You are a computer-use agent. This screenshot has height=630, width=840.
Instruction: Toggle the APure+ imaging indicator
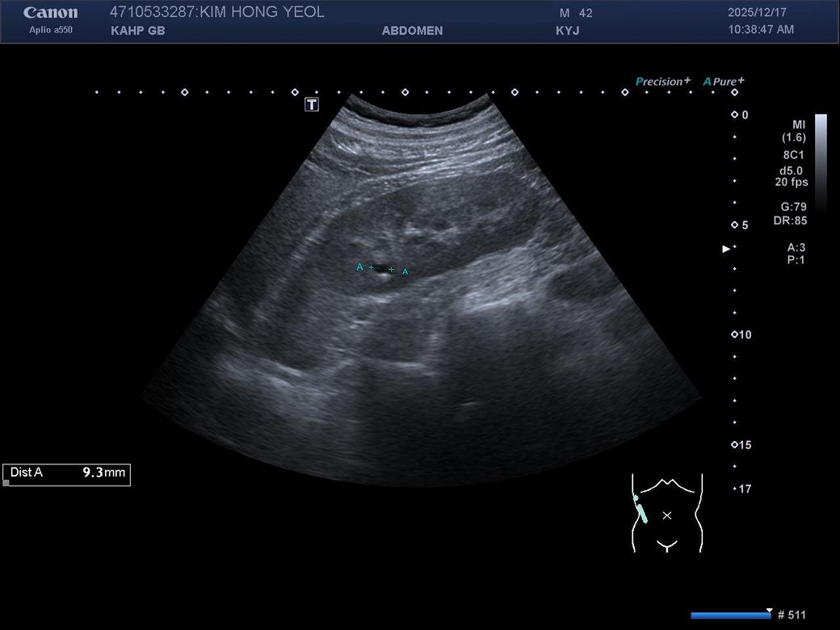coord(724,82)
